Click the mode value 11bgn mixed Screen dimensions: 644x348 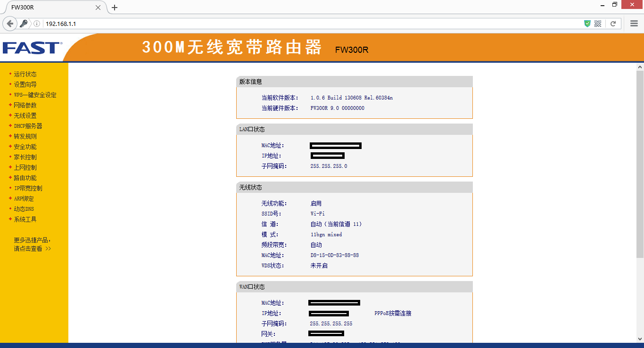tap(326, 234)
